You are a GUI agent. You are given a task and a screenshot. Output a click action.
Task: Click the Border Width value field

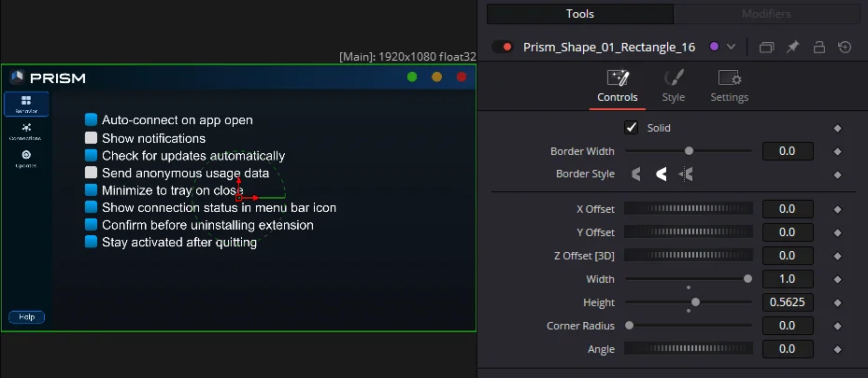(x=788, y=151)
